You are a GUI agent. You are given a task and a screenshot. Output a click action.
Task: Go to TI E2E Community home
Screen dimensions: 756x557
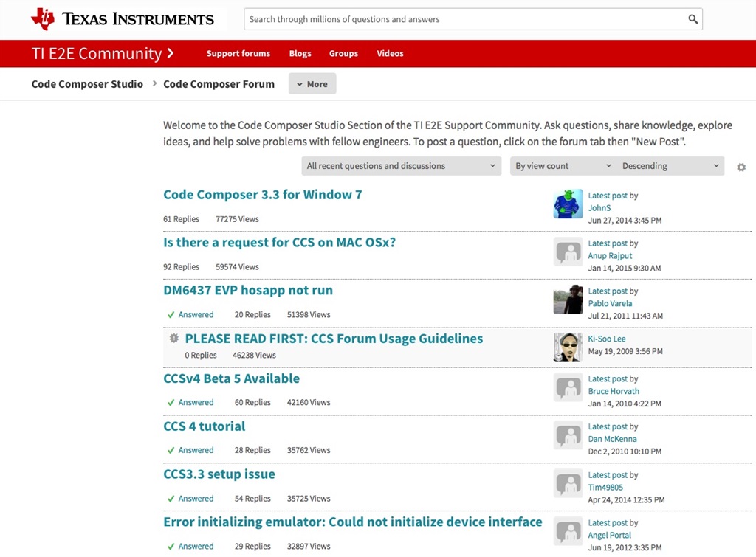(97, 53)
